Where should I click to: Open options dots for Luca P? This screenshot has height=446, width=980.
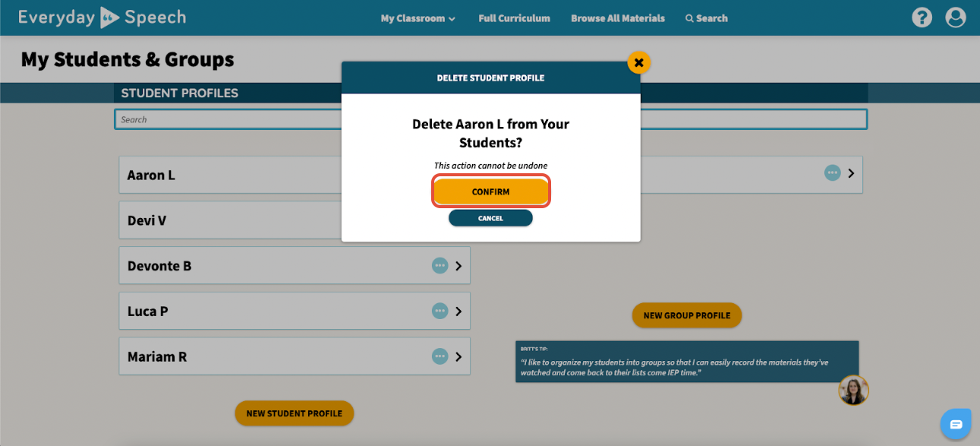pos(440,311)
